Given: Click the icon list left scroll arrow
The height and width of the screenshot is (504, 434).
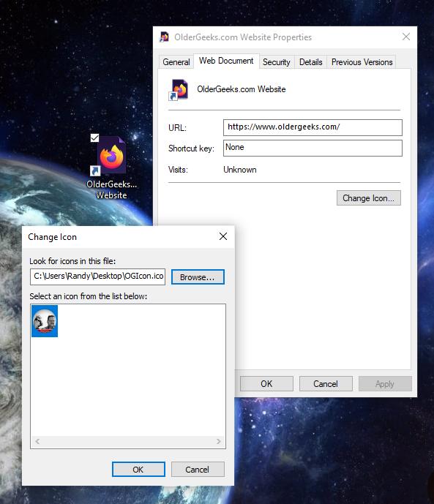Looking at the screenshot, I should coord(37,442).
